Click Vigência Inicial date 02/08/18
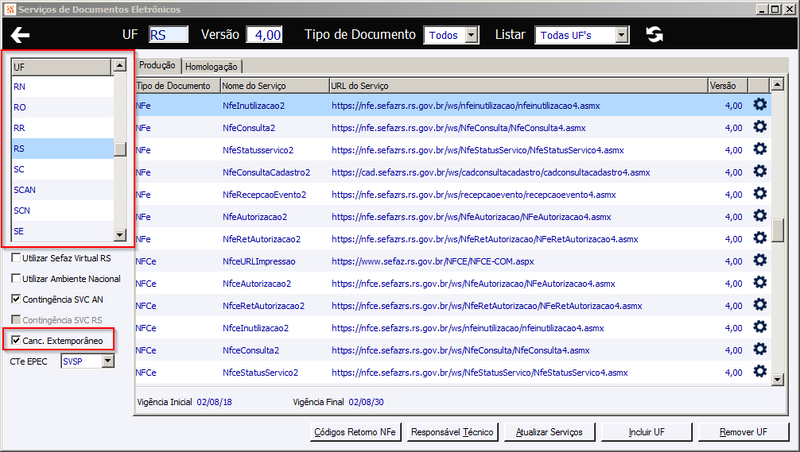The image size is (800, 452). pos(214,402)
